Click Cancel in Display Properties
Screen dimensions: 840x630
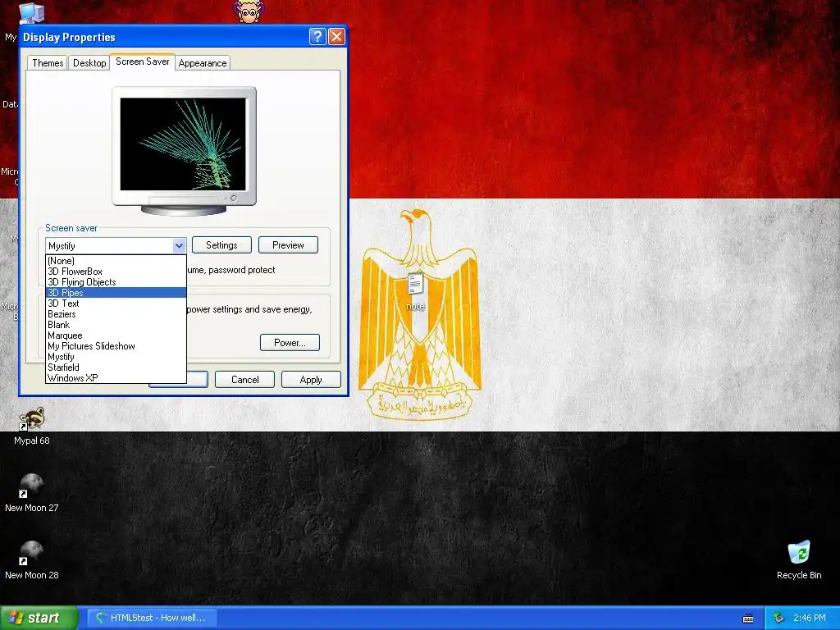tap(244, 379)
